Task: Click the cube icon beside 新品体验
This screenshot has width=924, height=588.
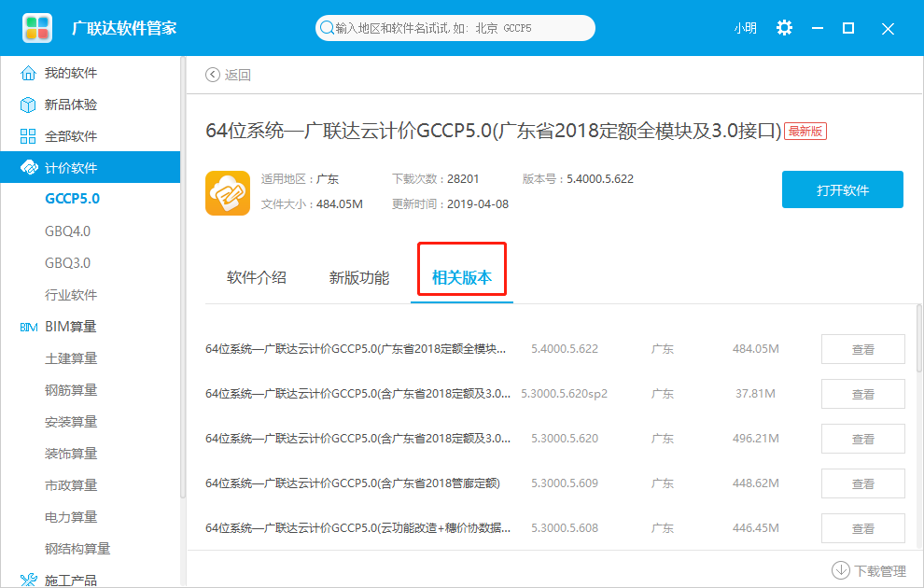Action: tap(28, 105)
